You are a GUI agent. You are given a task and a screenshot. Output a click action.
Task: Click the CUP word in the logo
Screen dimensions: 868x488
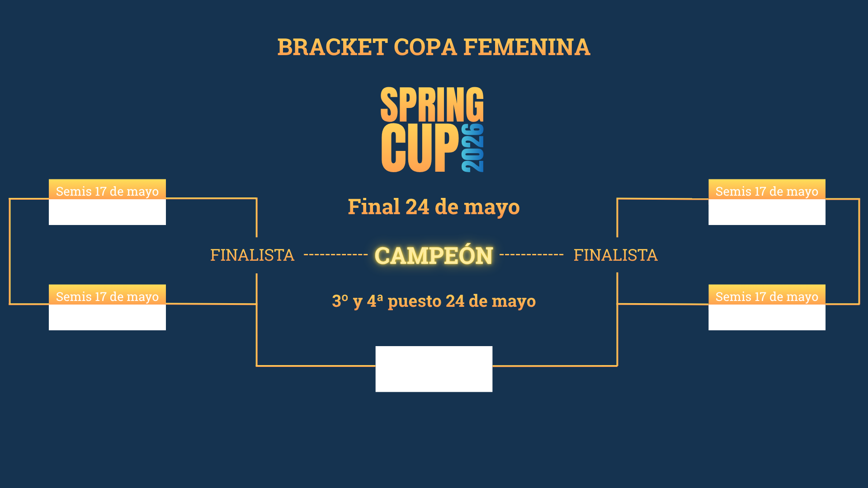(x=420, y=147)
